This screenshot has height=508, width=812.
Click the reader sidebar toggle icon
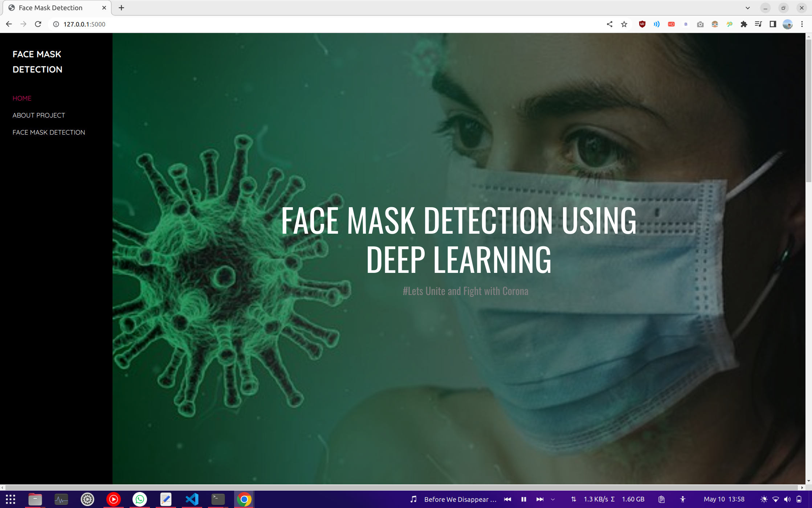[772, 24]
